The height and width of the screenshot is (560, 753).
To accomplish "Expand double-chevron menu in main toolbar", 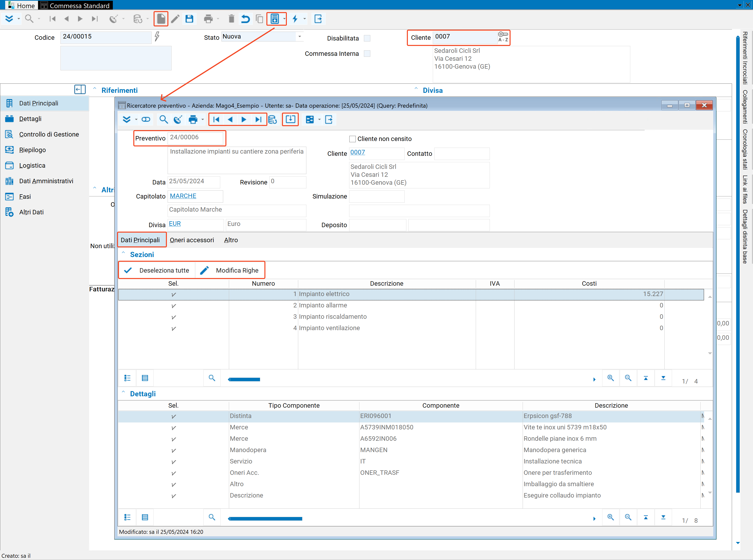I will click(9, 19).
